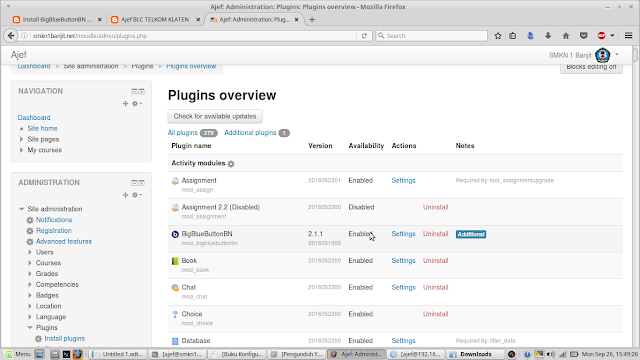Launch terminal icon in taskbar
Screen dimensions: 640x360
click(x=66, y=354)
